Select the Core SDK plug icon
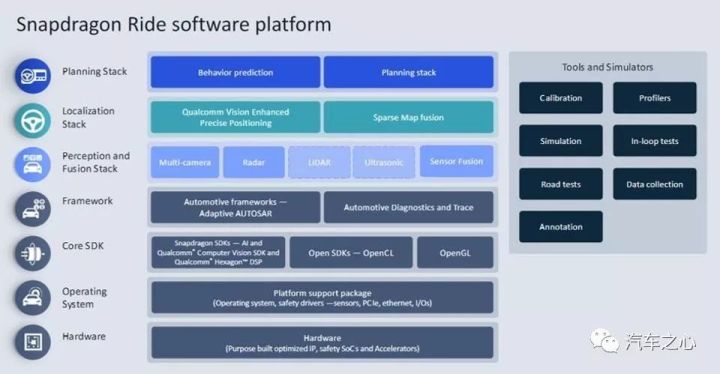This screenshot has height=374, width=720. click(33, 254)
